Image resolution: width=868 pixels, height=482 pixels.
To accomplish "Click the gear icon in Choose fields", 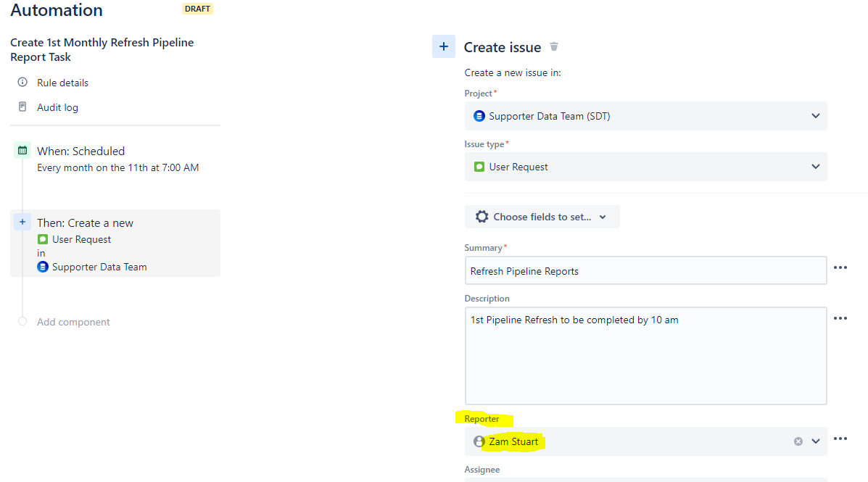I will pos(481,217).
